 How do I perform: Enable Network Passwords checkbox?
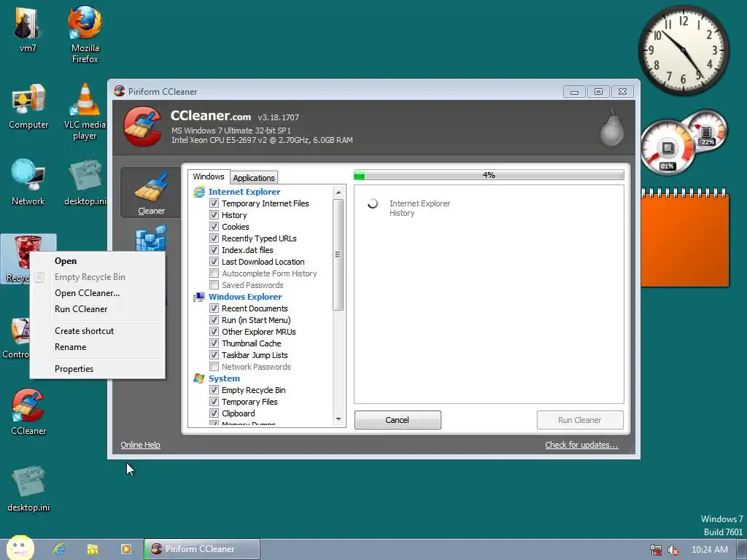click(x=214, y=367)
